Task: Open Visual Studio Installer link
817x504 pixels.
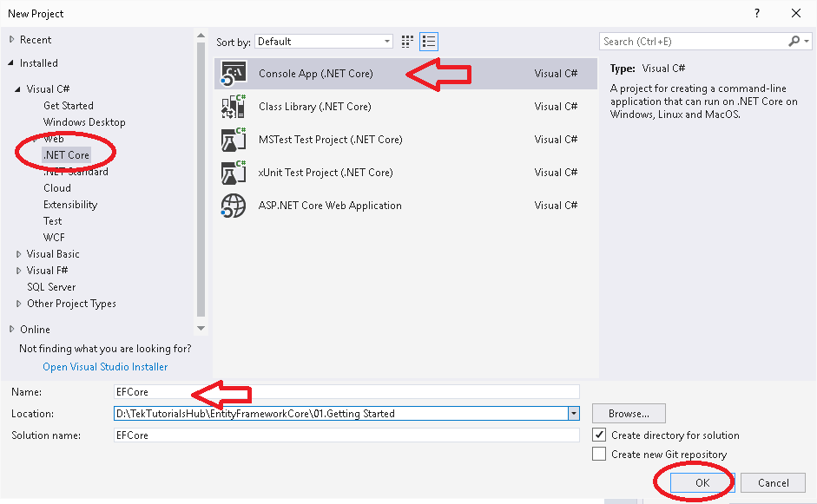Action: click(105, 367)
